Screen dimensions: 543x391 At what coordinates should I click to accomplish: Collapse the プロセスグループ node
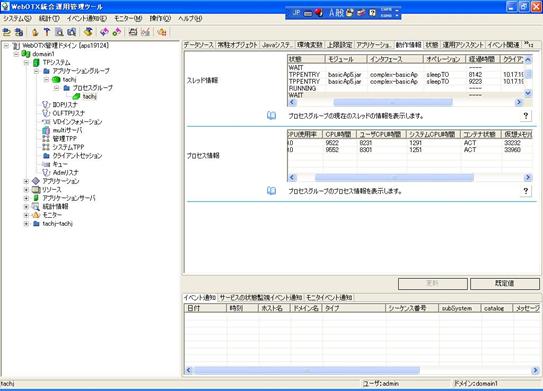tap(56, 88)
